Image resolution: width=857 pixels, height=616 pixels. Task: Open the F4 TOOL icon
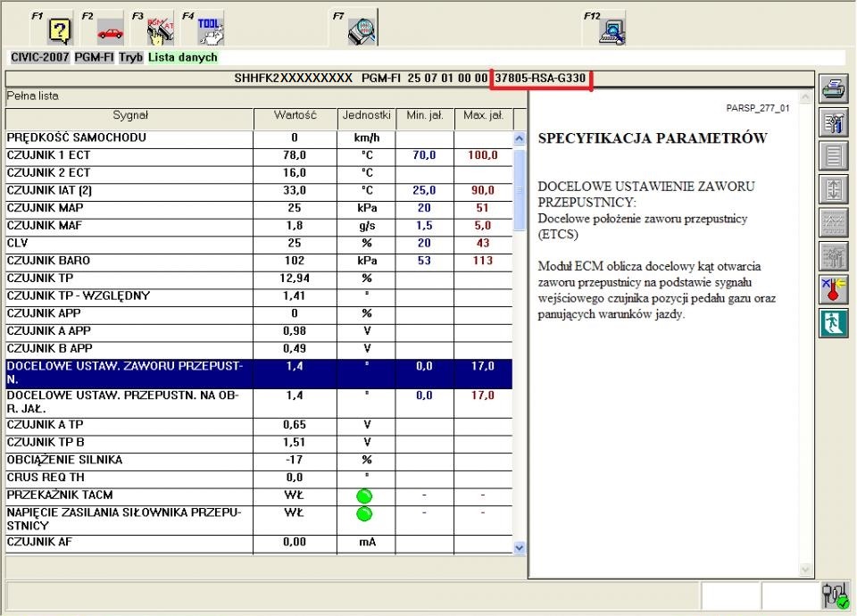click(211, 31)
